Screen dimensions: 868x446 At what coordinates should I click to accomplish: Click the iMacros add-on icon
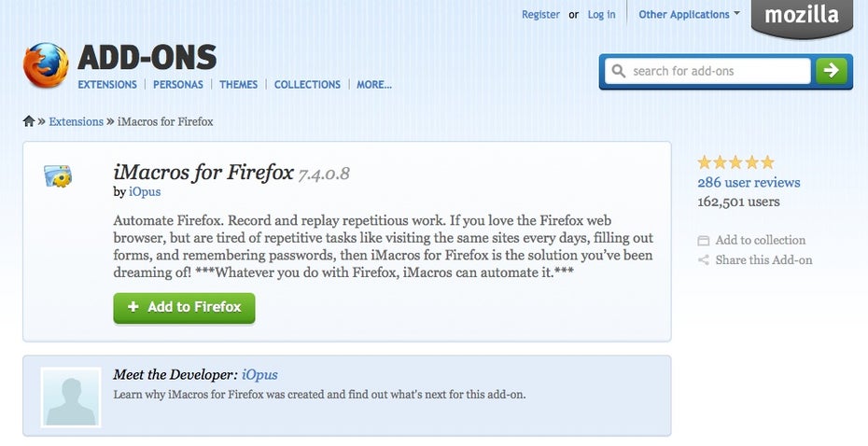58,176
